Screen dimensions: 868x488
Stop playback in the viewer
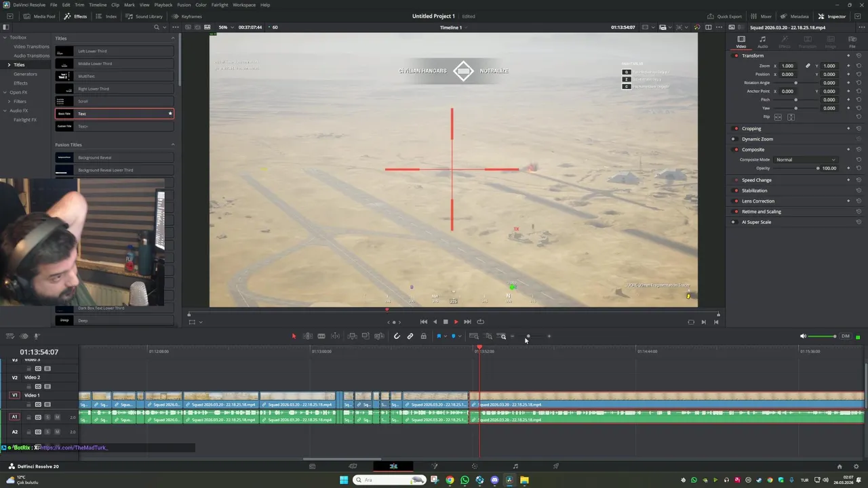coord(445,322)
